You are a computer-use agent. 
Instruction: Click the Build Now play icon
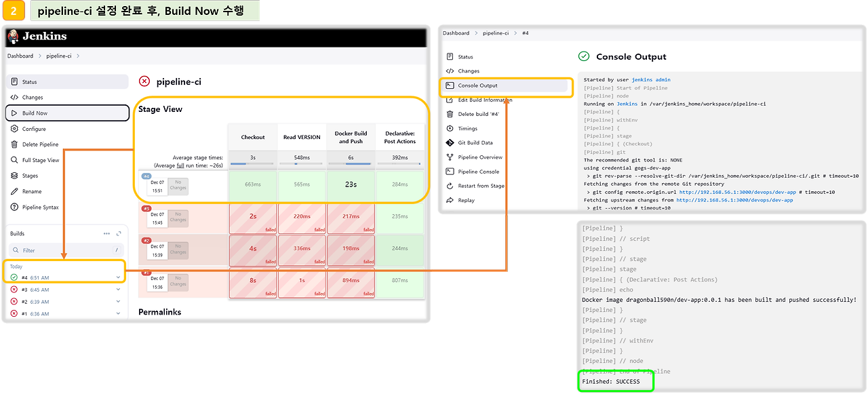click(x=15, y=113)
